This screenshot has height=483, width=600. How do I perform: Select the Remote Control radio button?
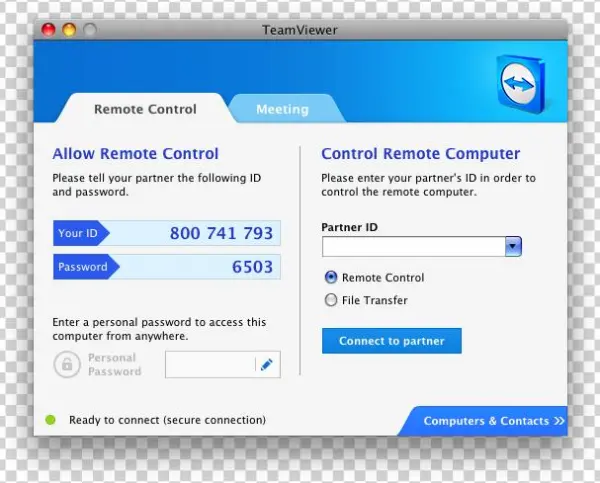click(x=331, y=277)
